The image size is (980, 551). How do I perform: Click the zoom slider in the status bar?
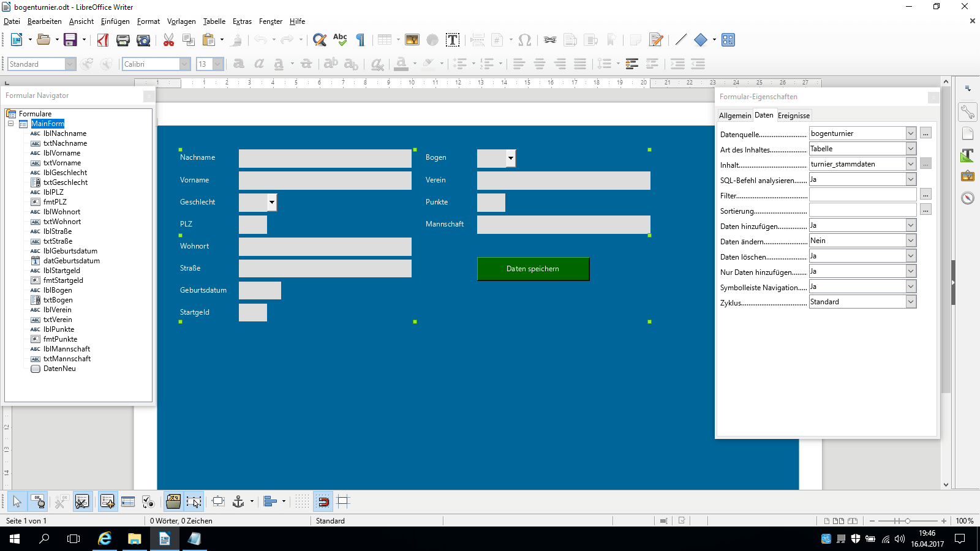point(908,521)
